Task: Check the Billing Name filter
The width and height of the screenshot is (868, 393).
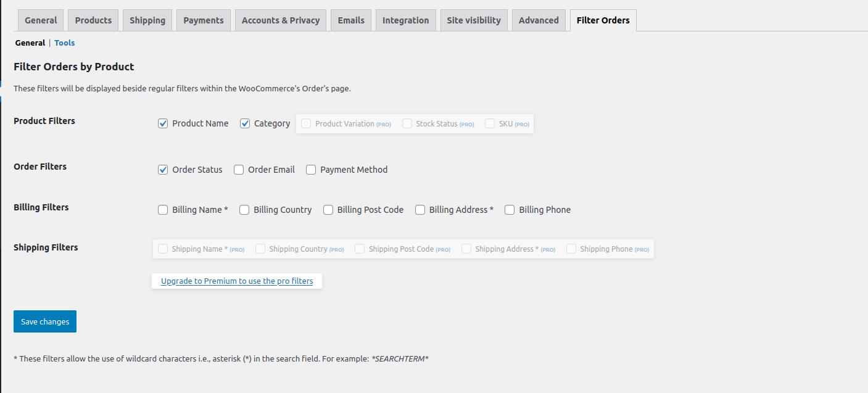Action: pos(163,210)
